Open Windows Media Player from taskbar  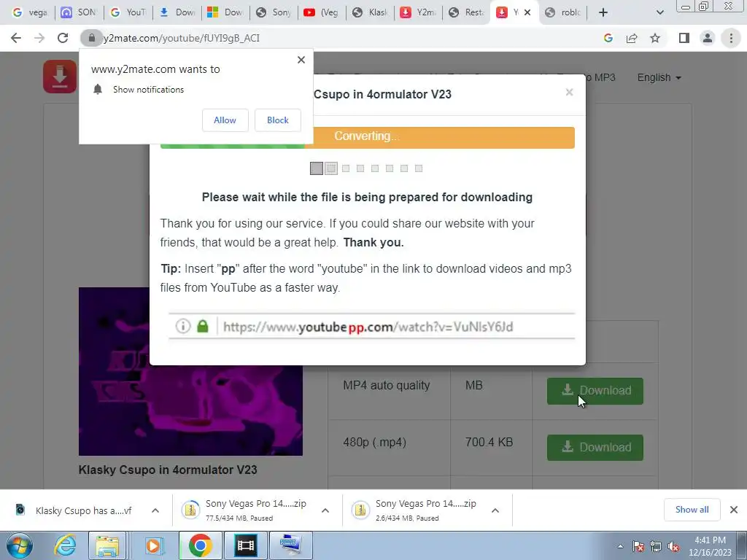(153, 545)
